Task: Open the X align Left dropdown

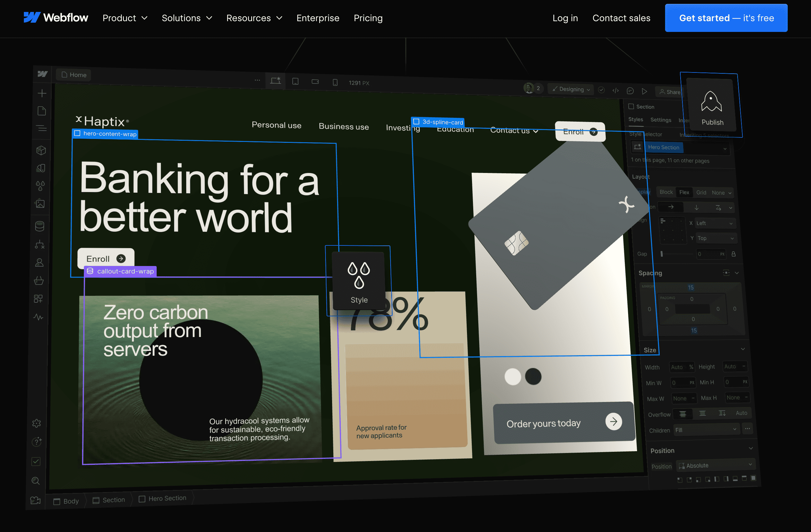Action: 715,223
